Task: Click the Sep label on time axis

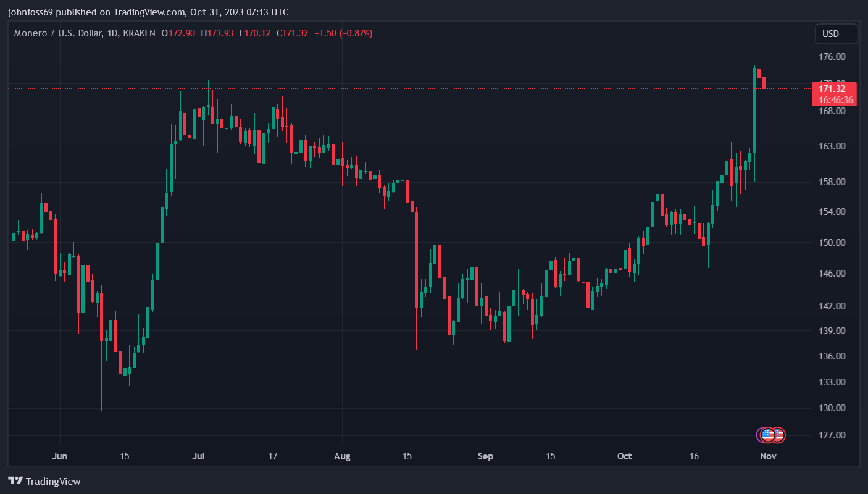Action: [486, 456]
